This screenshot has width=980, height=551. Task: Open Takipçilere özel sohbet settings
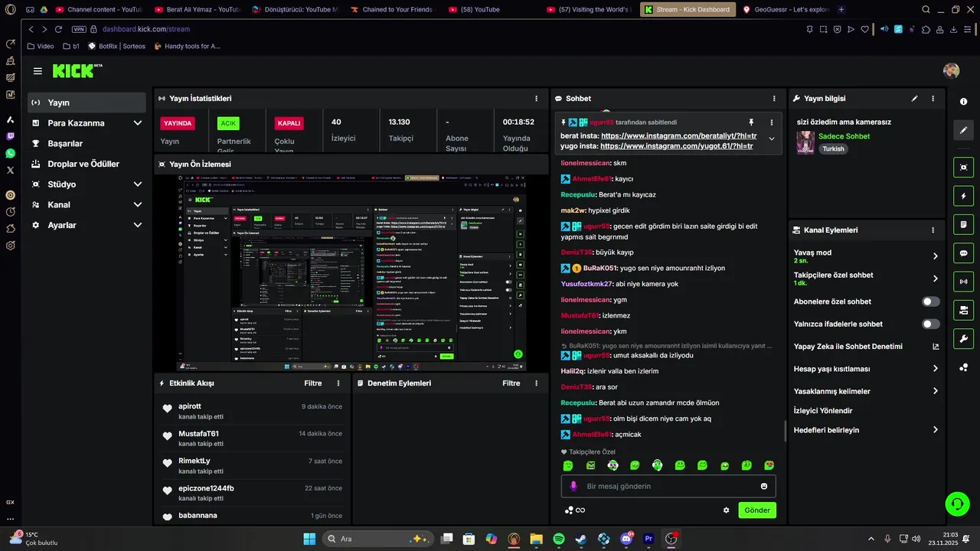point(866,279)
